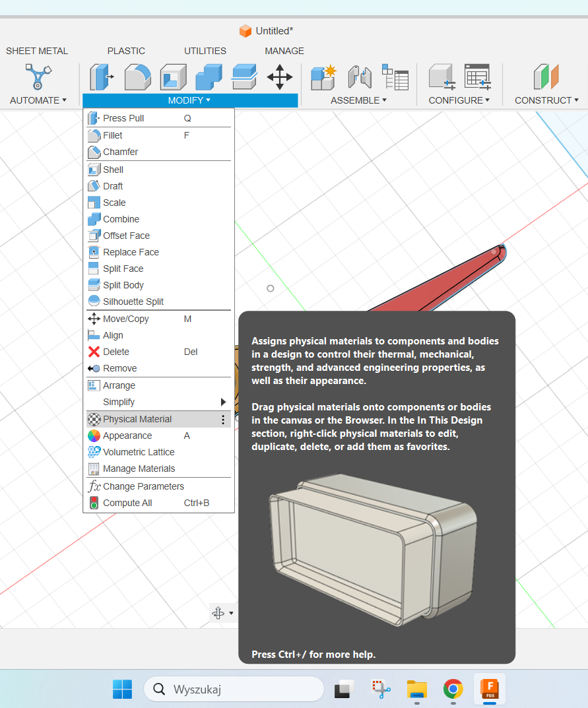Click configuration table icon in Configure group

[477, 77]
